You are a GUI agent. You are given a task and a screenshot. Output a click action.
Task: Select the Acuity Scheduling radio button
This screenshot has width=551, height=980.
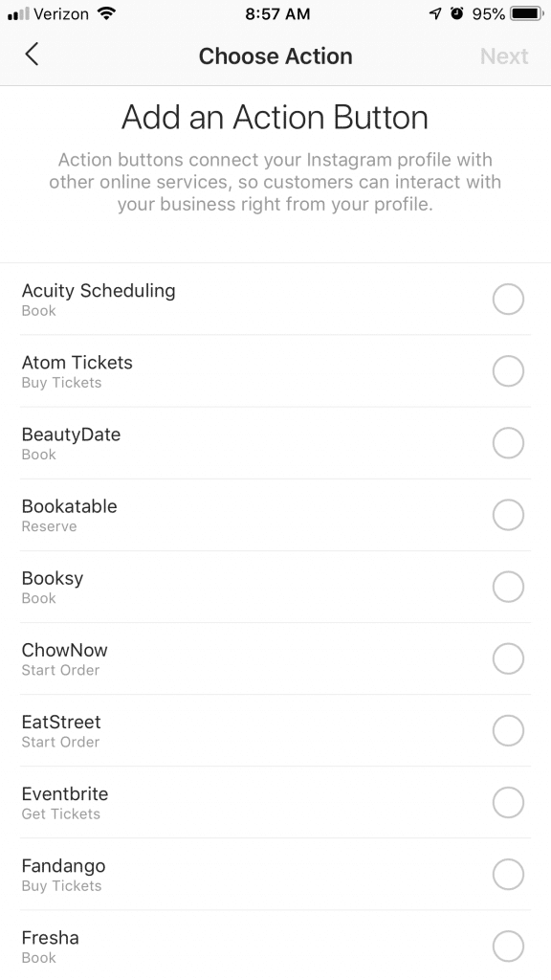tap(508, 300)
